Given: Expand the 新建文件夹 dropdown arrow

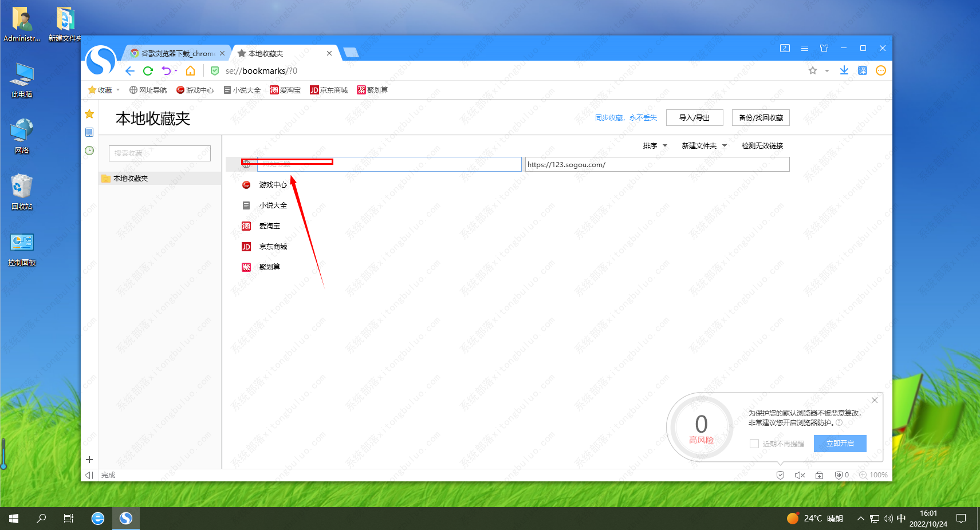Looking at the screenshot, I should tap(725, 146).
